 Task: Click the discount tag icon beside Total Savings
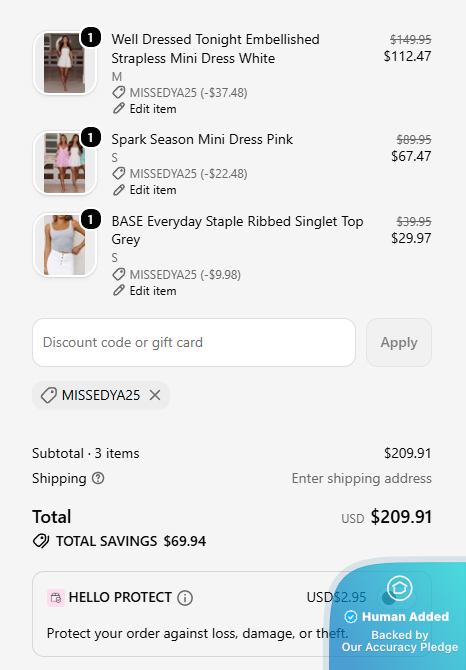coord(41,541)
